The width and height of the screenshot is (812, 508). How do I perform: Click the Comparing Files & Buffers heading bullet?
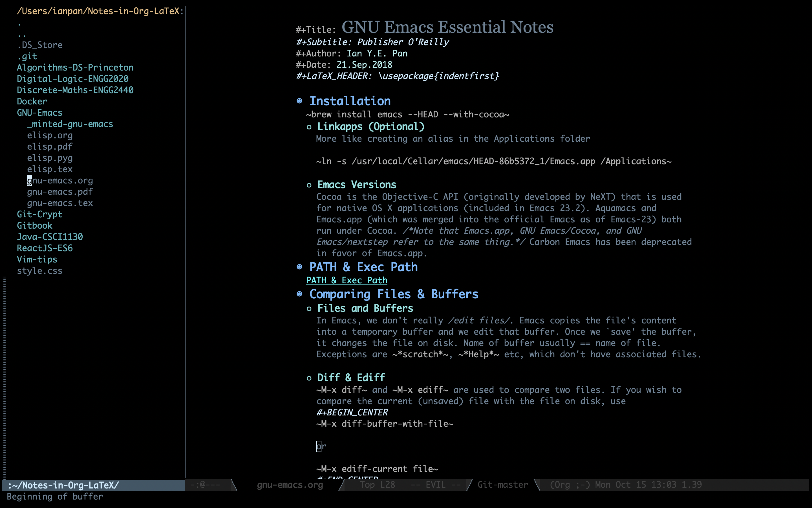point(299,294)
